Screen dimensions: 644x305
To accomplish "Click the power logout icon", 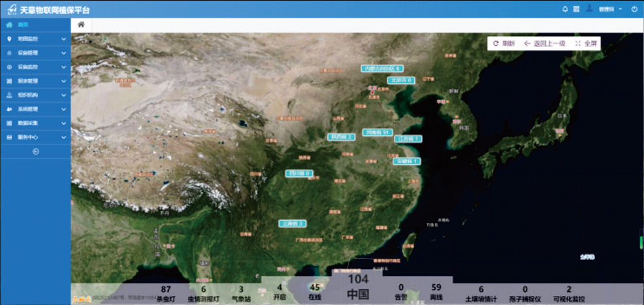I will [x=634, y=9].
